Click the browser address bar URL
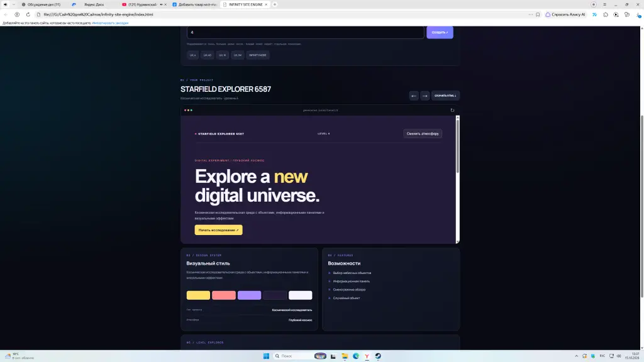The width and height of the screenshot is (644, 362). pos(99,14)
